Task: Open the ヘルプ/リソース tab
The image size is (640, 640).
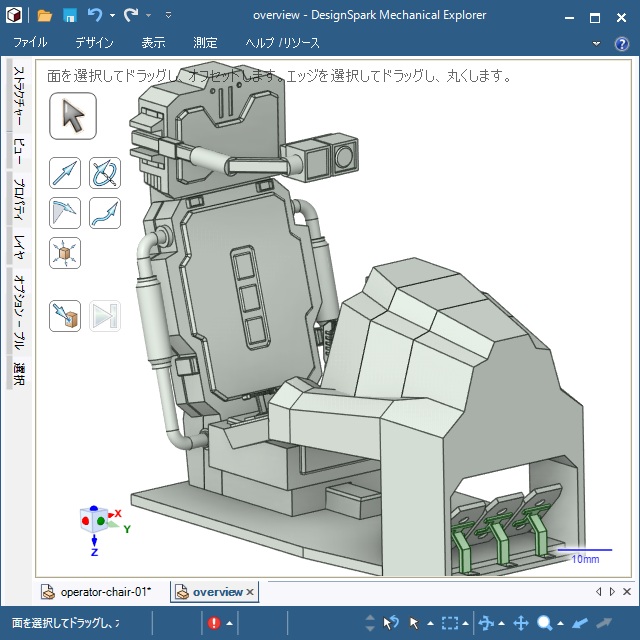Action: (x=282, y=42)
